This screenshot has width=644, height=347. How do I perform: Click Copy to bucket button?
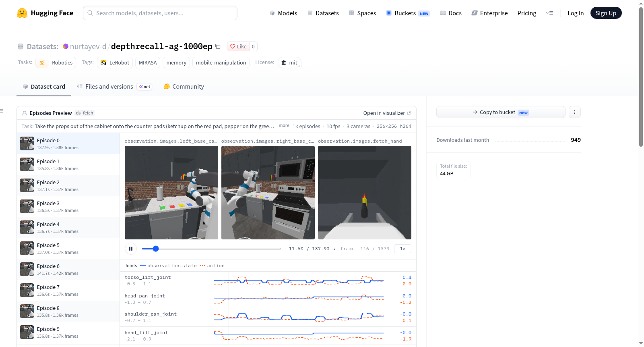501,112
